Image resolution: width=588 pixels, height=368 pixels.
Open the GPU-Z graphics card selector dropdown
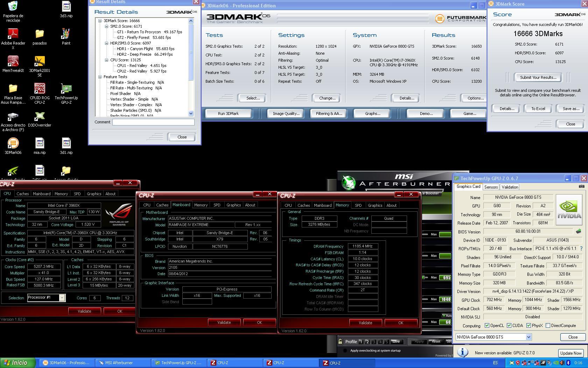[x=528, y=337]
